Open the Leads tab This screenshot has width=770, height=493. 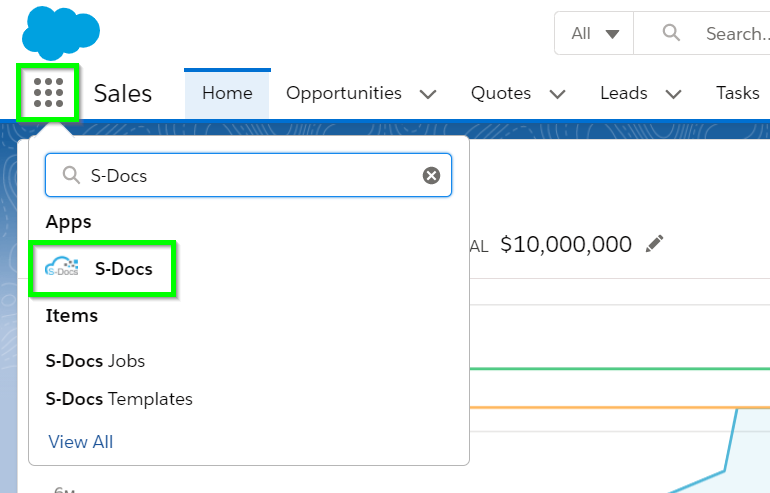tap(624, 93)
